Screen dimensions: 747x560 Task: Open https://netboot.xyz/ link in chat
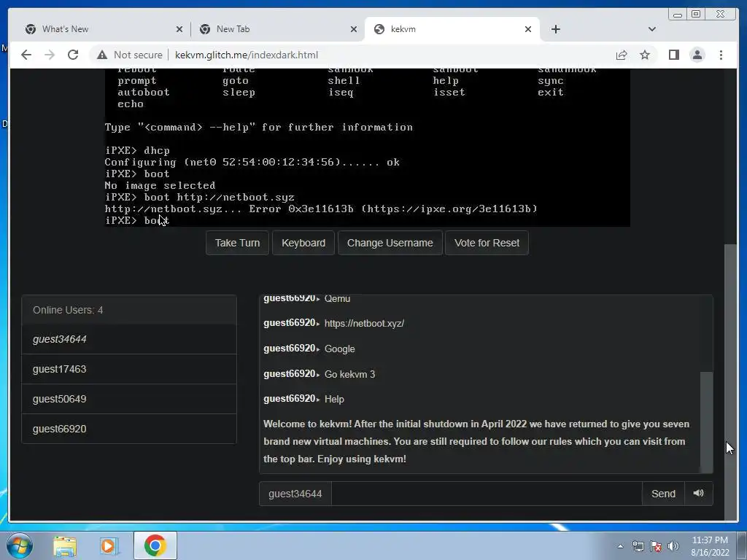point(364,323)
